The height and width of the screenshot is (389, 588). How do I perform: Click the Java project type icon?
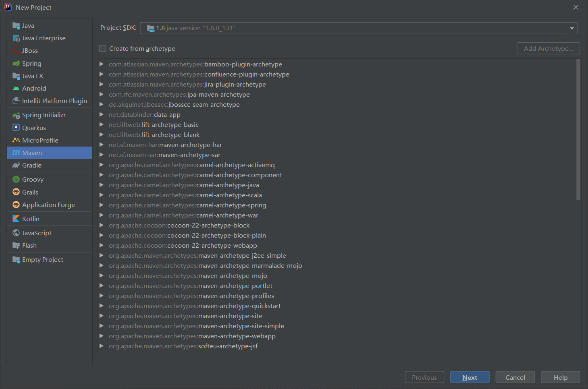pos(16,26)
